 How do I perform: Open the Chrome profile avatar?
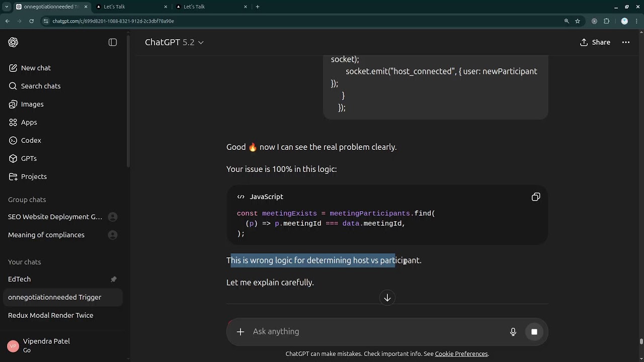(x=624, y=21)
